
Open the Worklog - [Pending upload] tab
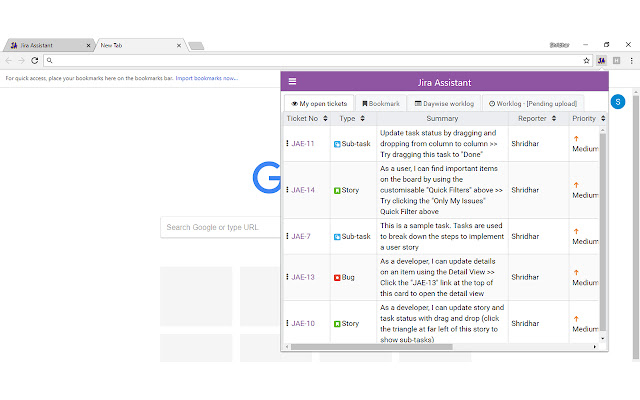click(533, 104)
